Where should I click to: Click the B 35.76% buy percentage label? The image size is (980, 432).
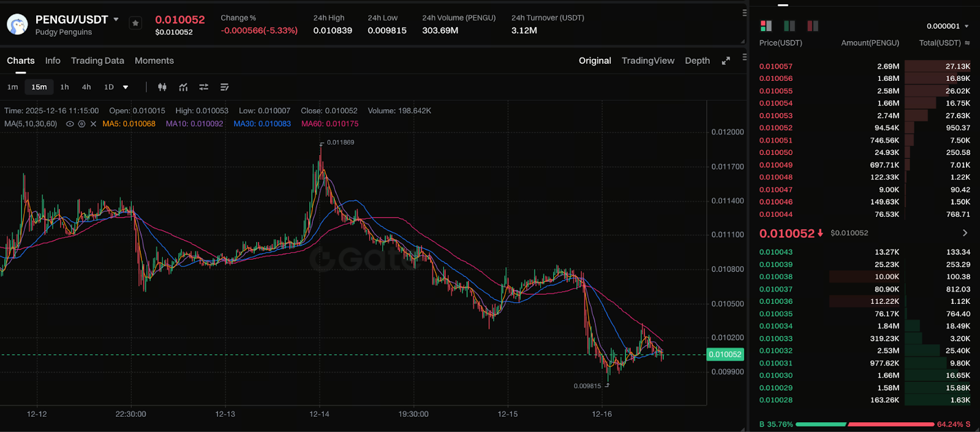click(x=776, y=424)
